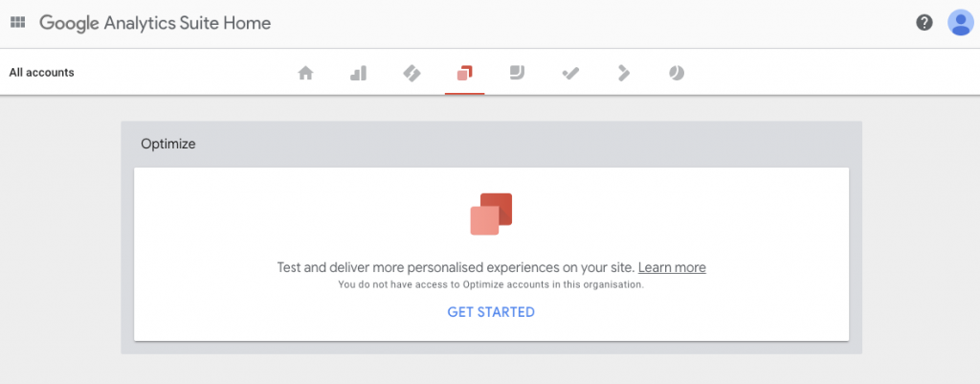The width and height of the screenshot is (980, 384).
Task: Switch to the Audience Center tab icon
Action: (x=677, y=73)
